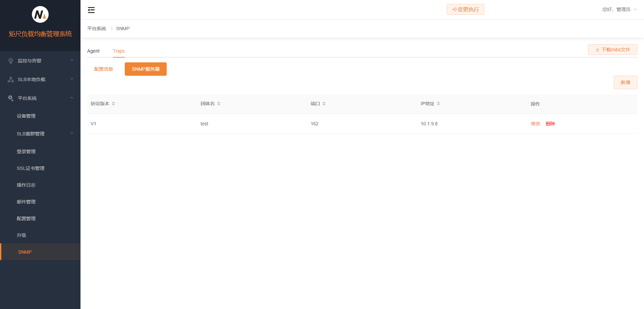Click the sidebar collapse icon at top left
The image size is (644, 309).
[91, 10]
